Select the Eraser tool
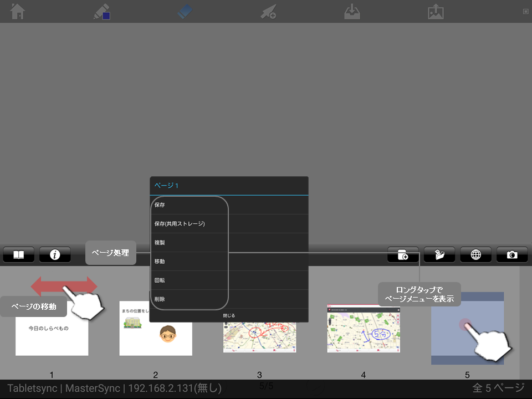Viewport: 532px width, 399px height. pos(185,12)
